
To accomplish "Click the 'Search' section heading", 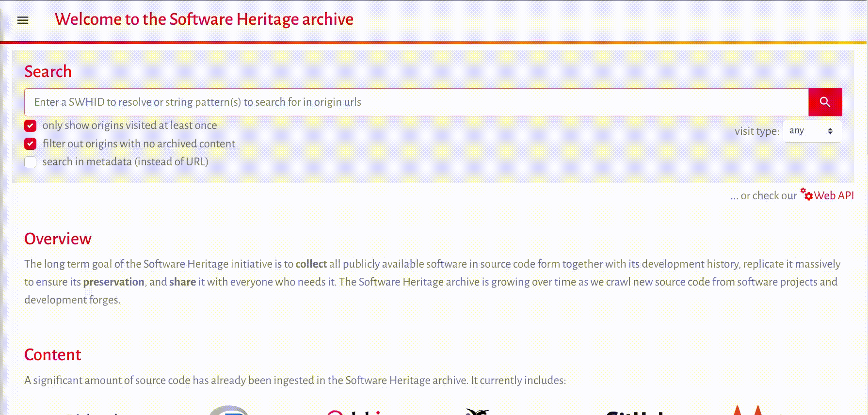I will click(x=48, y=72).
